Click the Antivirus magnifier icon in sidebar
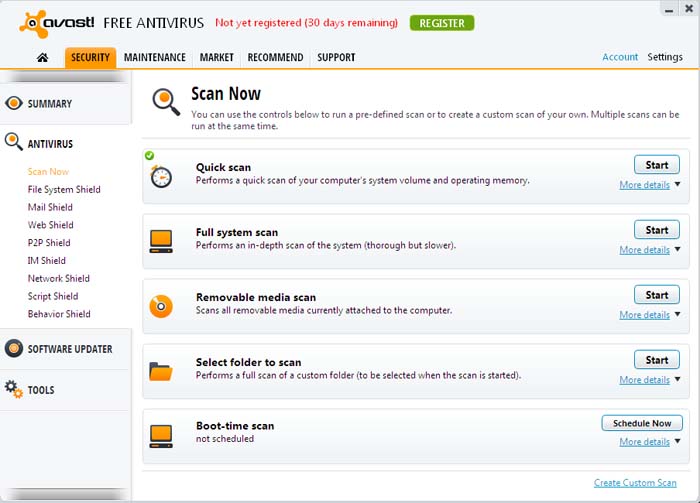Image resolution: width=700 pixels, height=503 pixels. pos(13,141)
